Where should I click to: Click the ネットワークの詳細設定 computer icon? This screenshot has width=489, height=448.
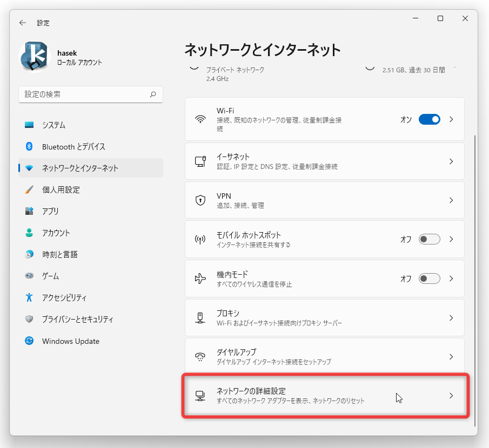point(200,396)
